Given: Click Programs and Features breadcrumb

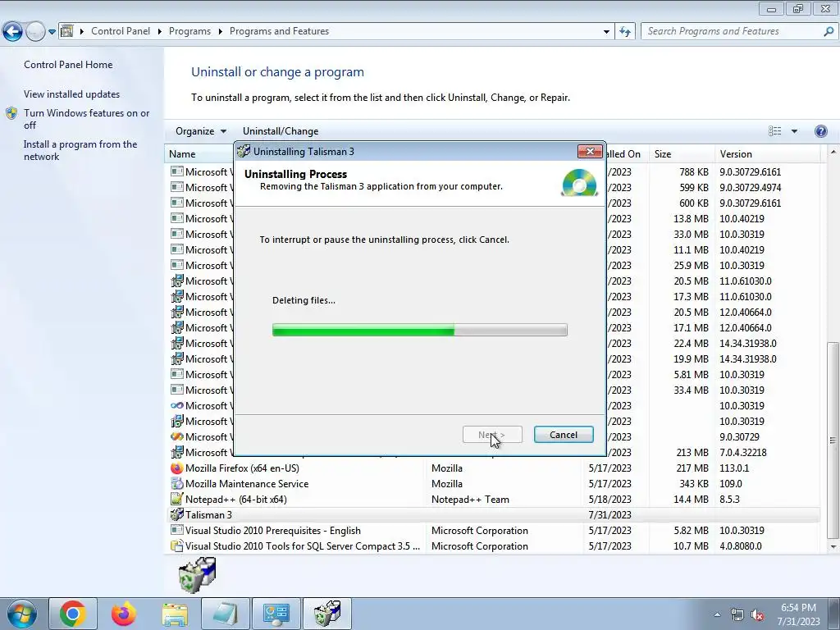Looking at the screenshot, I should [x=279, y=31].
